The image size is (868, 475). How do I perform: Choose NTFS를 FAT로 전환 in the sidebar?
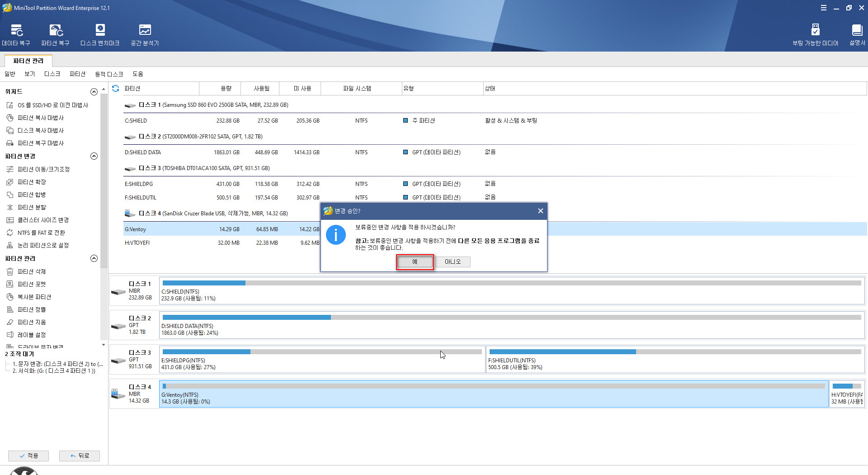pyautogui.click(x=36, y=233)
